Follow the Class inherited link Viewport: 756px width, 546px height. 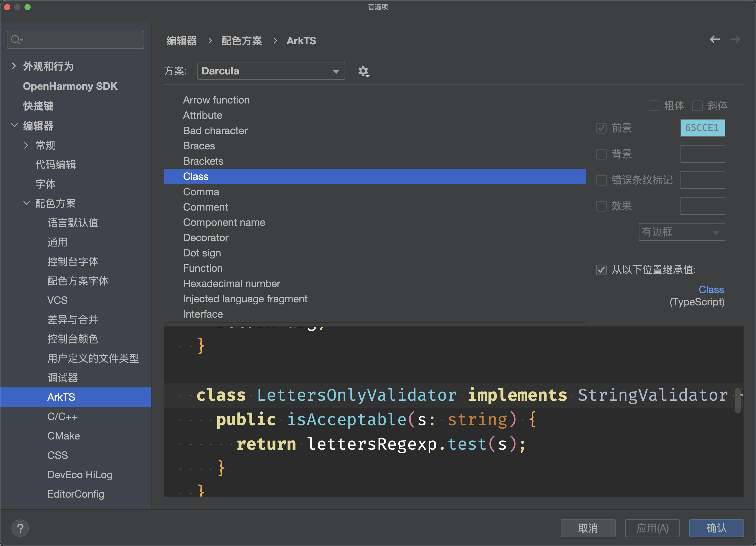pyautogui.click(x=711, y=290)
